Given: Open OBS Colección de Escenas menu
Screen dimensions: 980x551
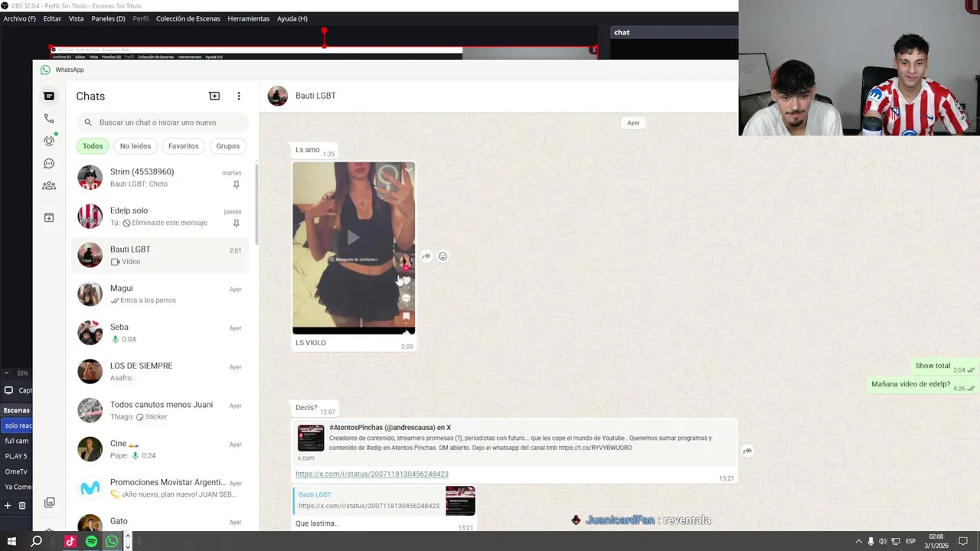Looking at the screenshot, I should coord(188,18).
